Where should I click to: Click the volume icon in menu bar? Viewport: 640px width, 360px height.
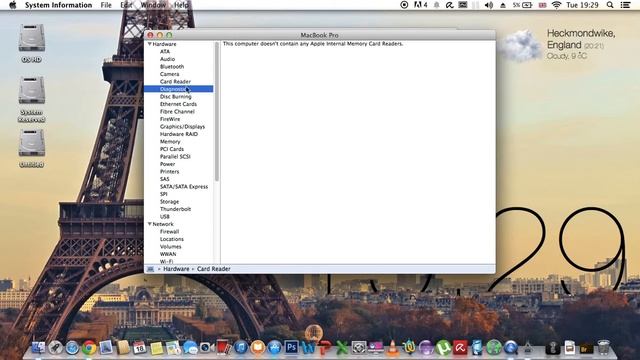tap(489, 5)
